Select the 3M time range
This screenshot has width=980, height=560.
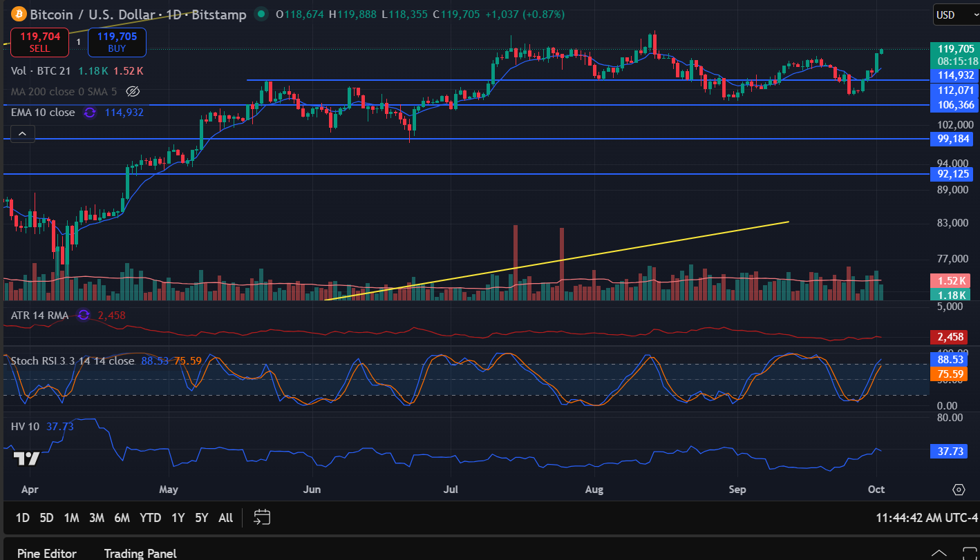pyautogui.click(x=97, y=518)
